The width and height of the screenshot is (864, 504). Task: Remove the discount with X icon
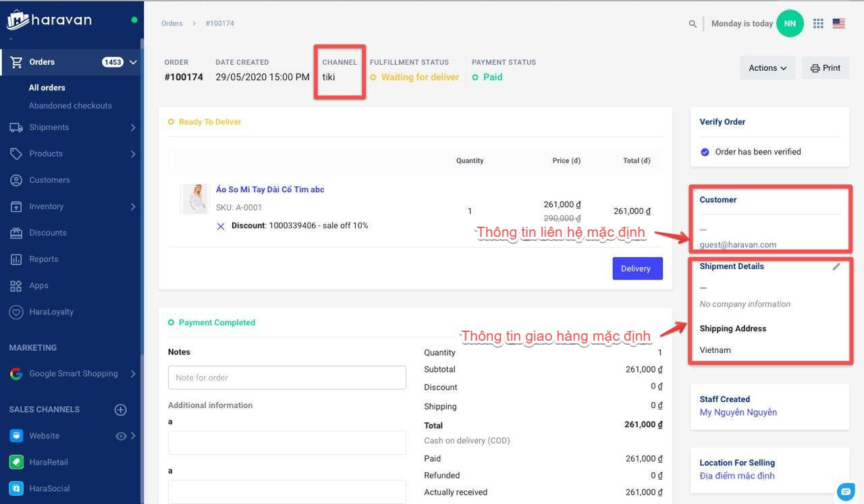point(221,226)
